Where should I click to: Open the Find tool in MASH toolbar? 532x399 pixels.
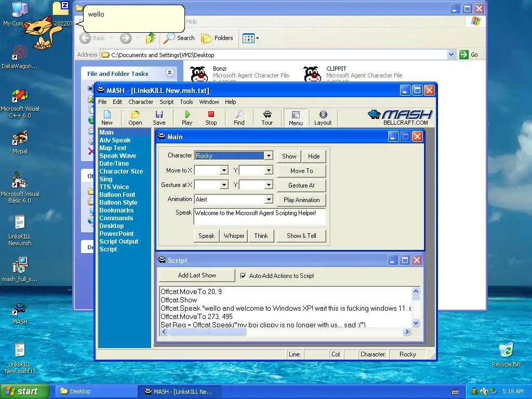click(x=239, y=117)
